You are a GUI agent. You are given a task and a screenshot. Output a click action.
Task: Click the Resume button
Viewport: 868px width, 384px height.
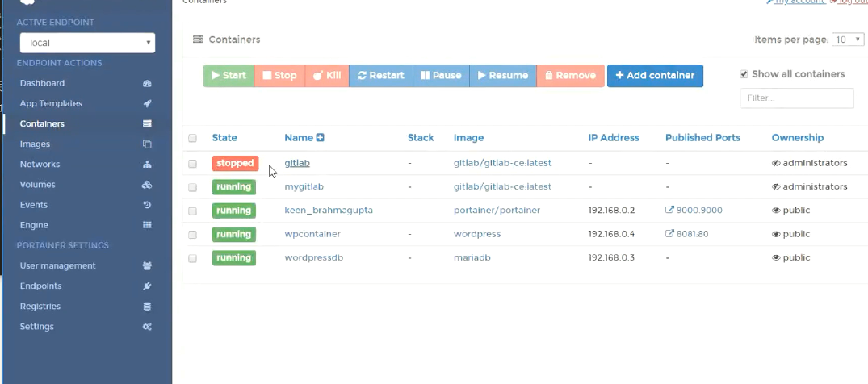[503, 76]
